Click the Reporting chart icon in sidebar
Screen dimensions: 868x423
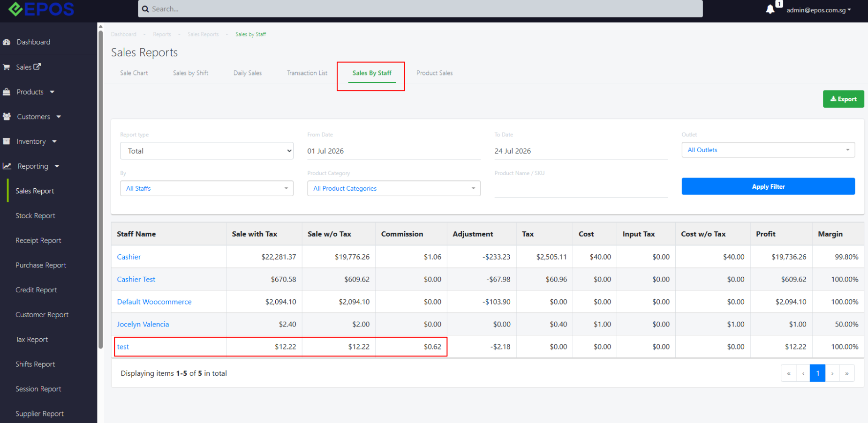pos(7,166)
